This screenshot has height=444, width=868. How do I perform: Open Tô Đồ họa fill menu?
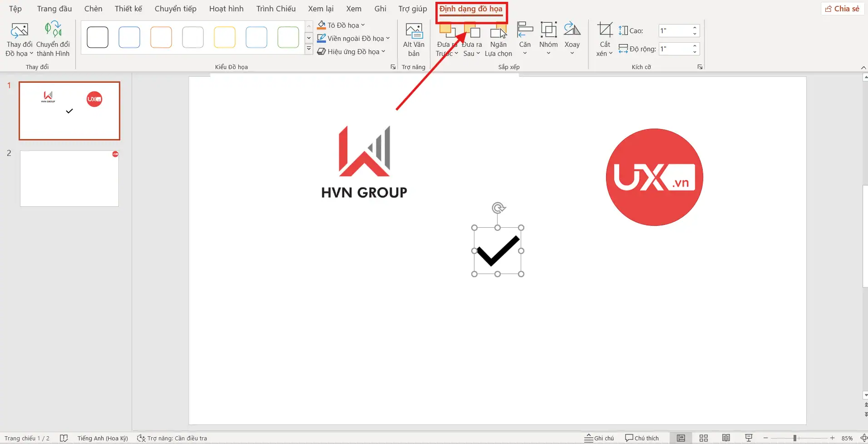coord(341,25)
